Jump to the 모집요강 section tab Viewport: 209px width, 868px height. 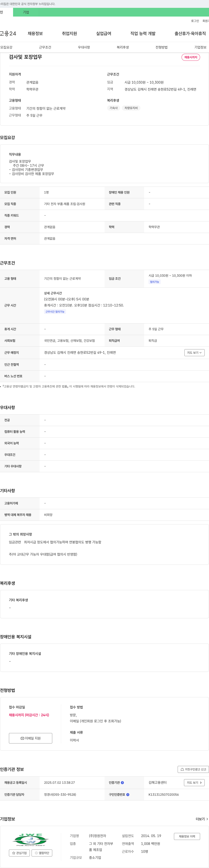6,47
